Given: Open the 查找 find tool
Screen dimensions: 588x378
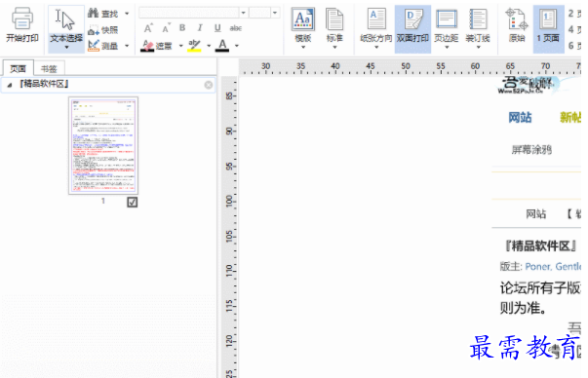Looking at the screenshot, I should coord(102,14).
